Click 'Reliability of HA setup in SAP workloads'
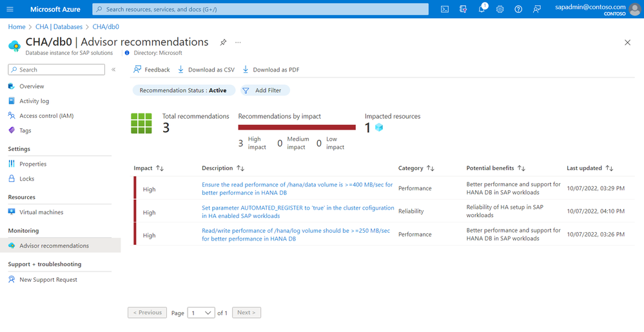 pos(505,211)
